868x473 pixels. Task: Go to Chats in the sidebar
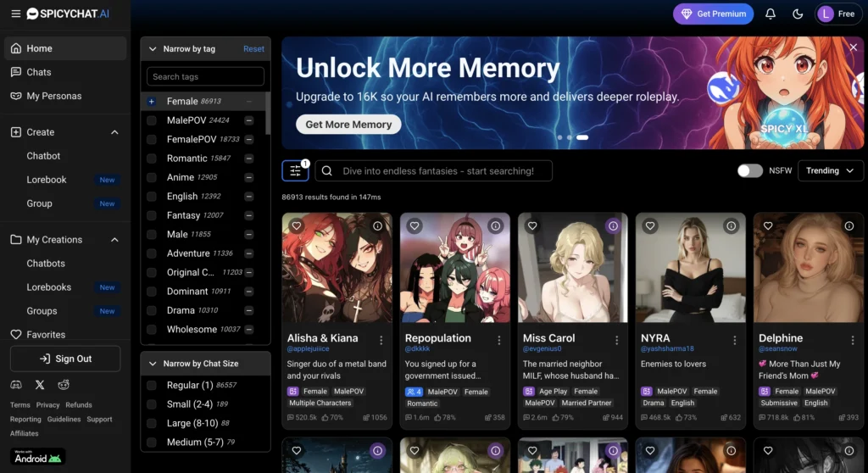click(x=39, y=72)
